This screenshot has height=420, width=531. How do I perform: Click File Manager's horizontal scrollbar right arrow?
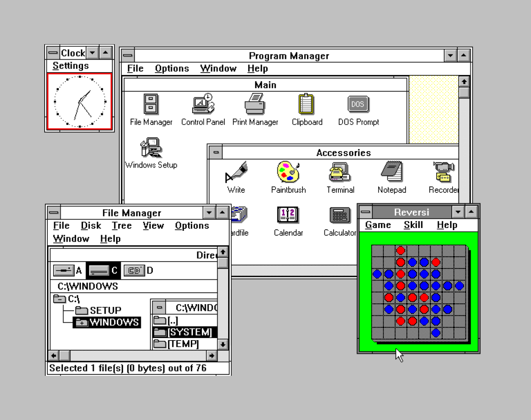pos(212,356)
